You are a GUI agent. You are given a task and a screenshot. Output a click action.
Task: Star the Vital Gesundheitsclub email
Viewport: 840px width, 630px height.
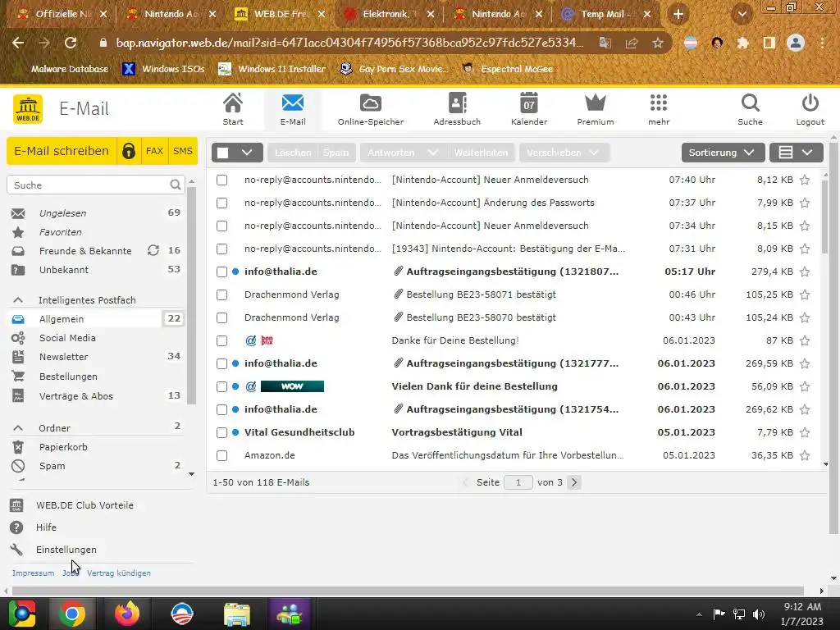click(x=805, y=432)
